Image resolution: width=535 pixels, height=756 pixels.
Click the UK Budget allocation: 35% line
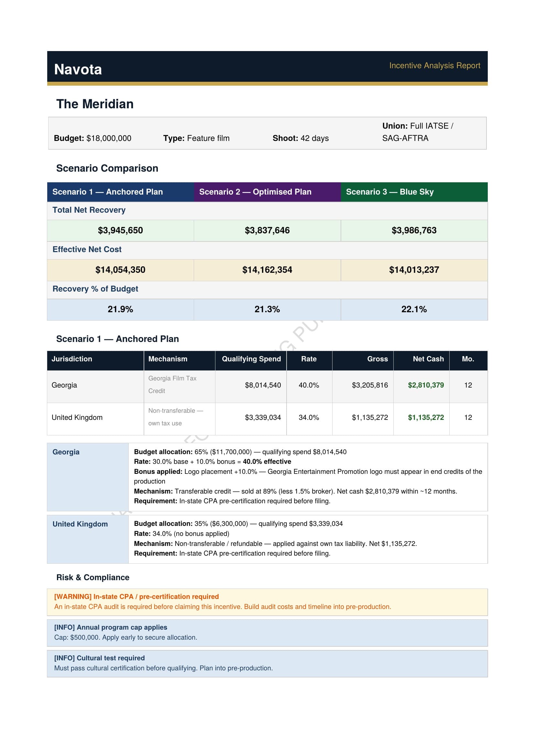(x=238, y=524)
